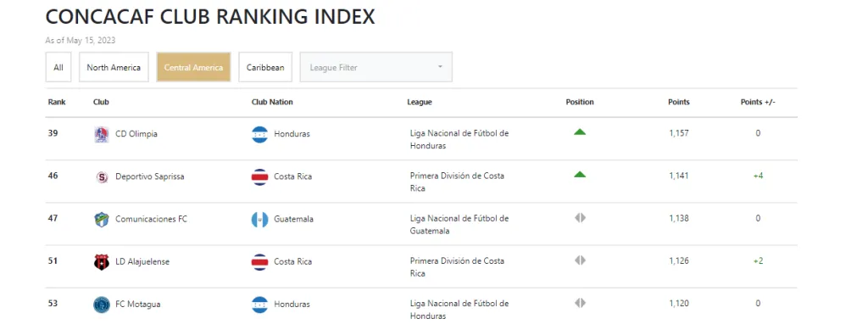Click the LD Alajuelense club name
The image size is (868, 330).
(x=142, y=262)
